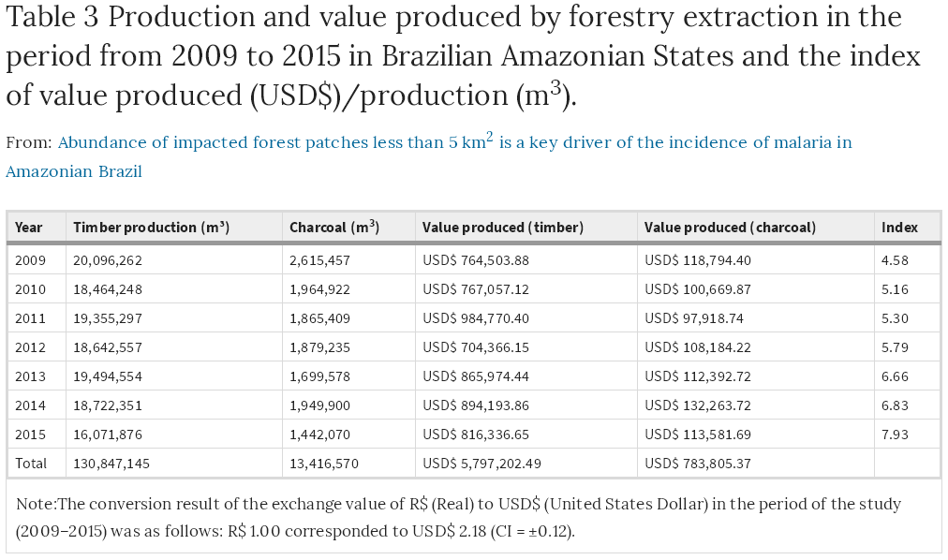The width and height of the screenshot is (948, 560).
Task: Open the malaria incidence source article link
Action: (454, 143)
